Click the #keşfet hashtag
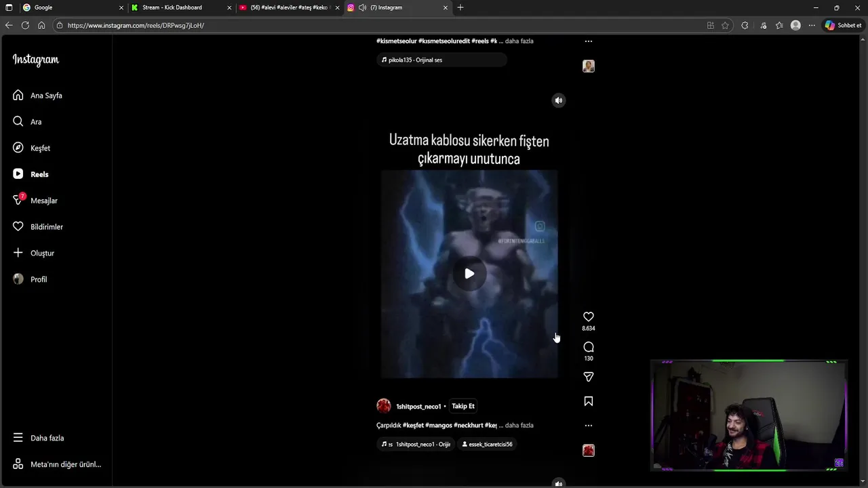Screen dimensions: 868x488 pyautogui.click(x=413, y=426)
